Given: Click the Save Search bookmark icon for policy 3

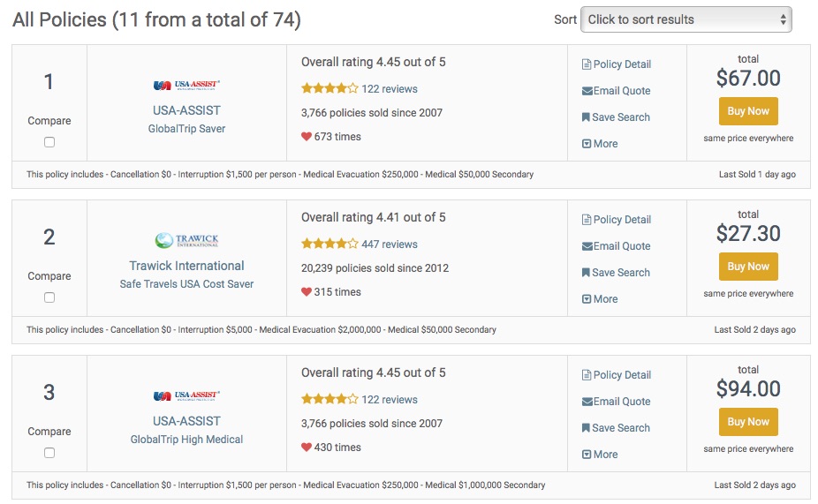Looking at the screenshot, I should click(x=586, y=428).
